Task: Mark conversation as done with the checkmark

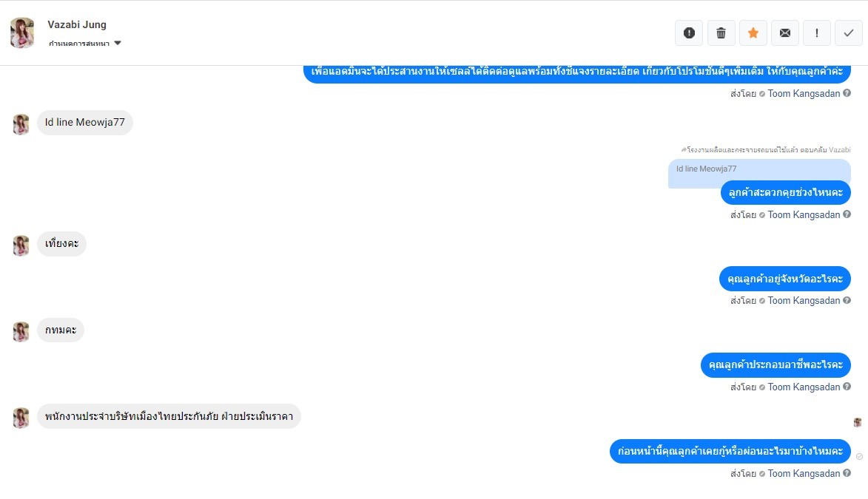Action: (x=849, y=33)
